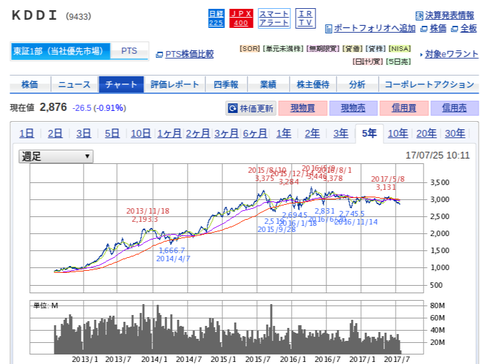The width and height of the screenshot is (480, 364).
Task: Select the 3日 chart period
Action: click(x=83, y=134)
